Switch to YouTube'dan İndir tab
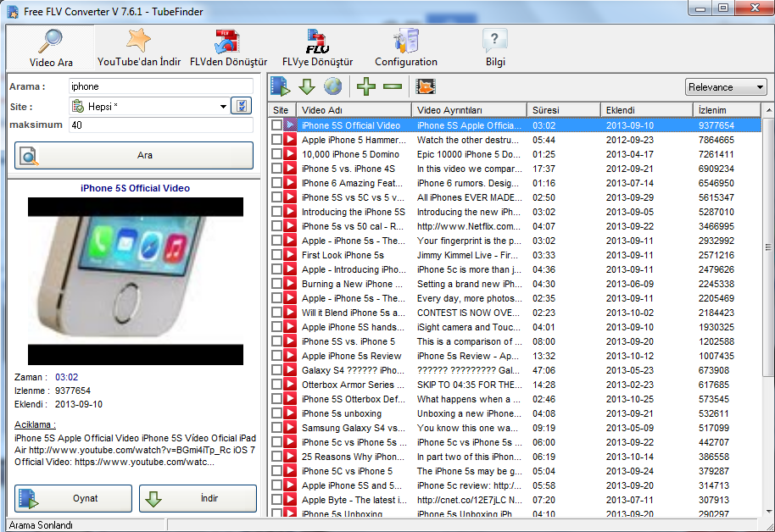Image resolution: width=775 pixels, height=532 pixels. [x=139, y=48]
